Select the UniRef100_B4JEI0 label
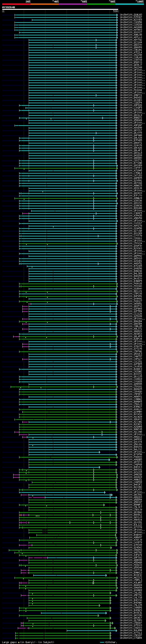The height and width of the screenshot is (644, 146). pyautogui.click(x=131, y=278)
